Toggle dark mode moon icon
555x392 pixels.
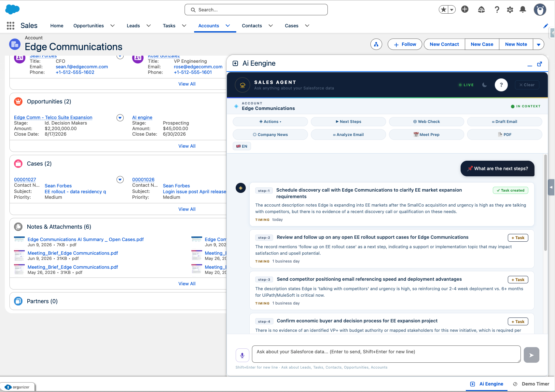click(485, 85)
